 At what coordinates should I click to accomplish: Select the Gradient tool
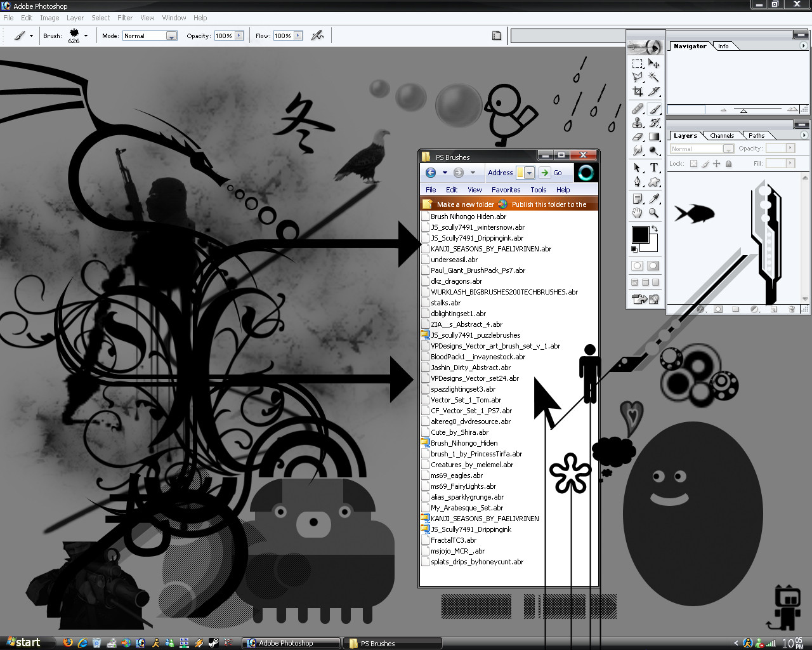(654, 136)
